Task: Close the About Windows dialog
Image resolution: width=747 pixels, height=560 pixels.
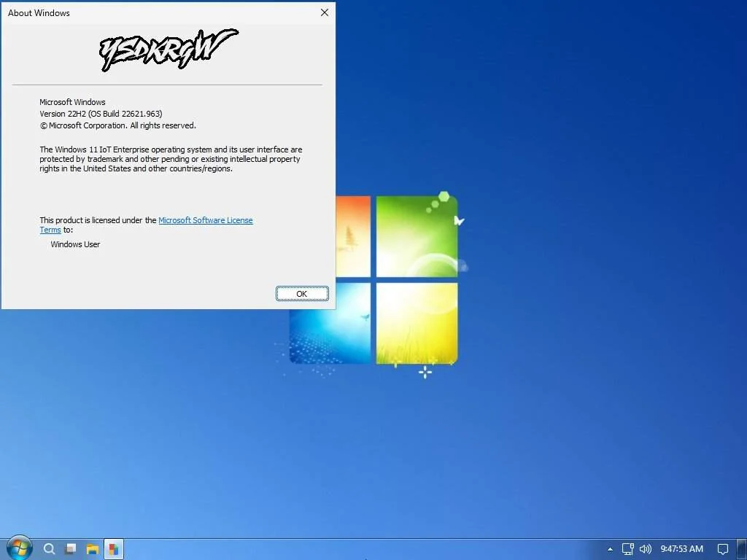Action: point(325,12)
